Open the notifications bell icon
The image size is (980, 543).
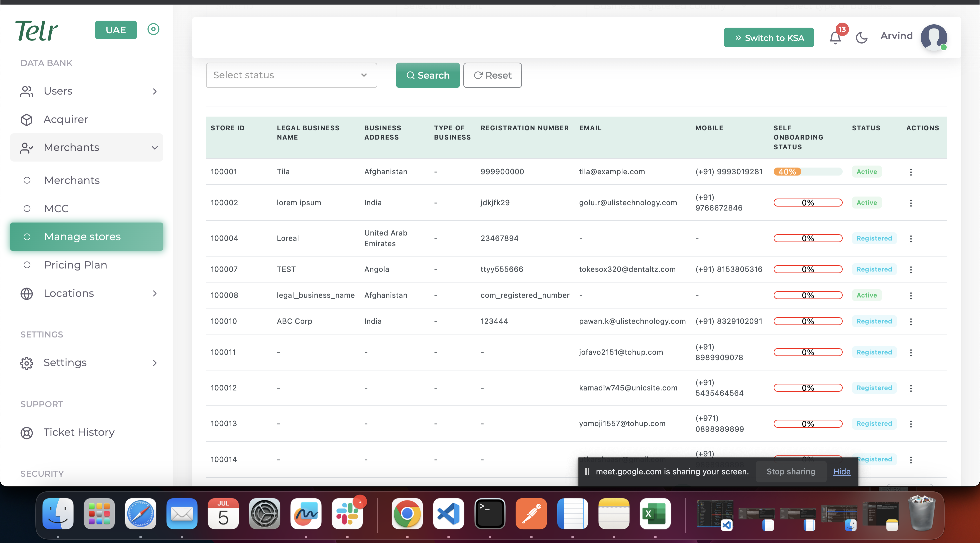(835, 37)
